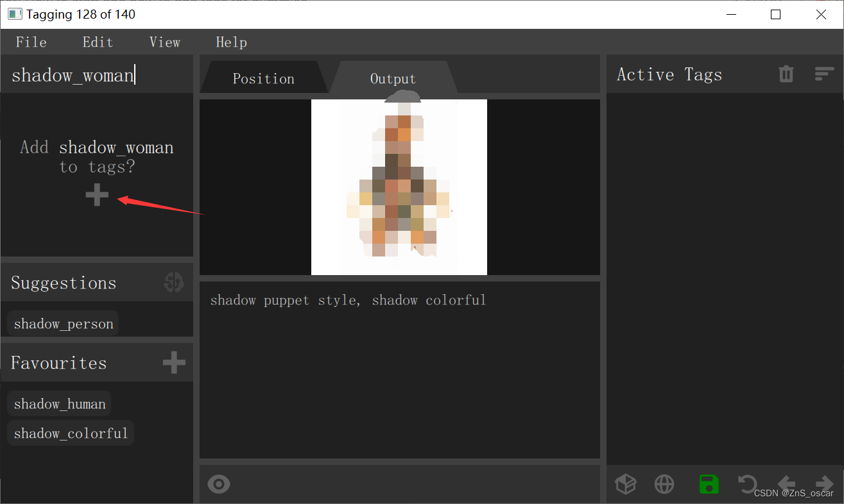Viewport: 844px width, 504px height.
Task: Open the File menu
Action: pos(31,42)
